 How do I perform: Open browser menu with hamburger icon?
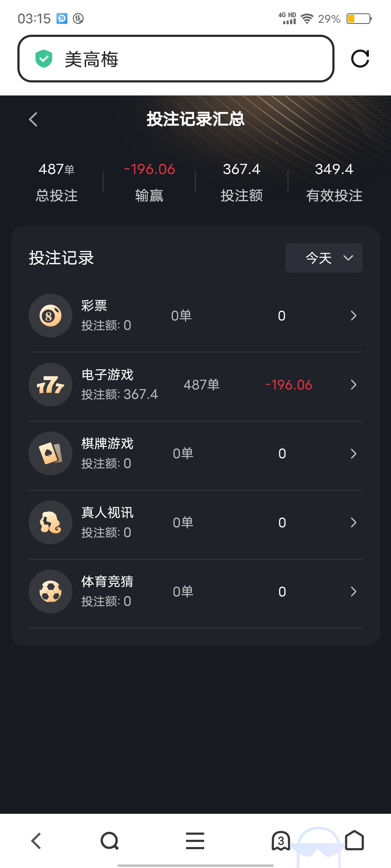click(195, 841)
